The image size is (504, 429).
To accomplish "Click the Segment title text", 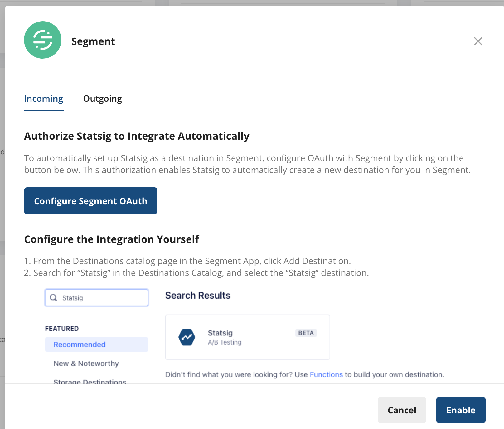I will 93,41.
